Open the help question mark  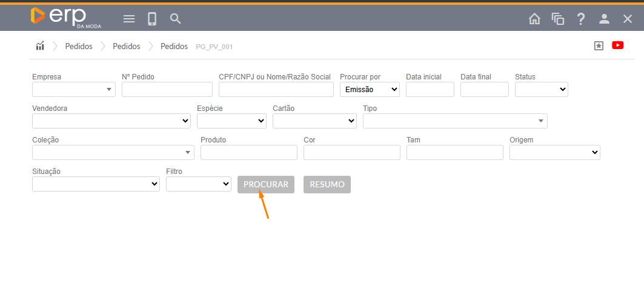(x=581, y=19)
